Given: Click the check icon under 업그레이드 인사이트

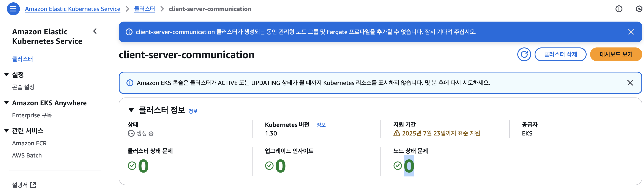Looking at the screenshot, I should (x=269, y=165).
